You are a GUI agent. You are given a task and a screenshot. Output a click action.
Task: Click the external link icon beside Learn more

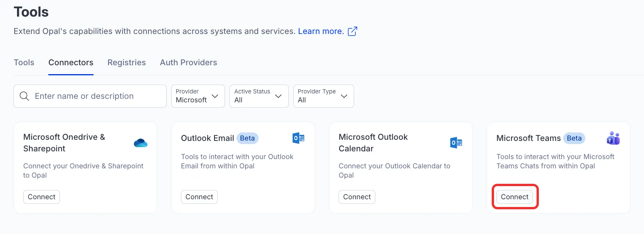(353, 31)
